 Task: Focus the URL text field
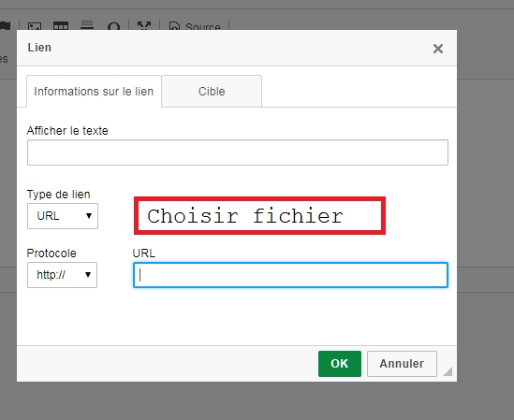tap(290, 275)
